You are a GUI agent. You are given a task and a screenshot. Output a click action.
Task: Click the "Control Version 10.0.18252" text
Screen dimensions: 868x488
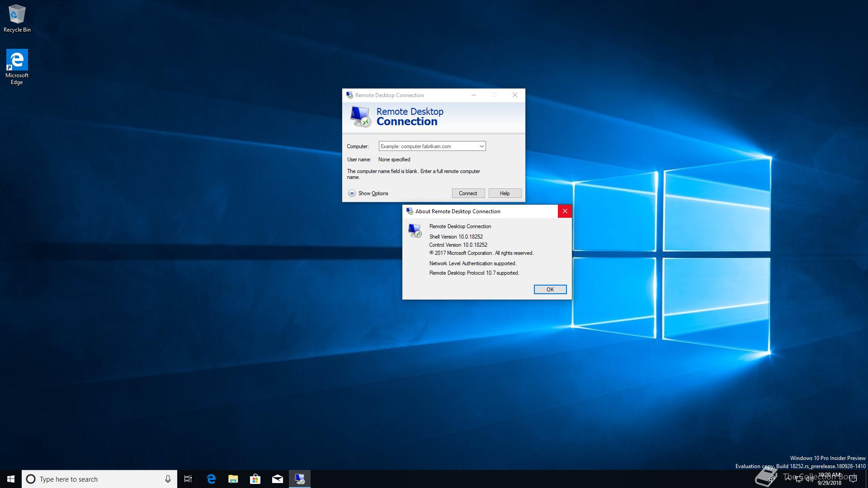coord(458,244)
